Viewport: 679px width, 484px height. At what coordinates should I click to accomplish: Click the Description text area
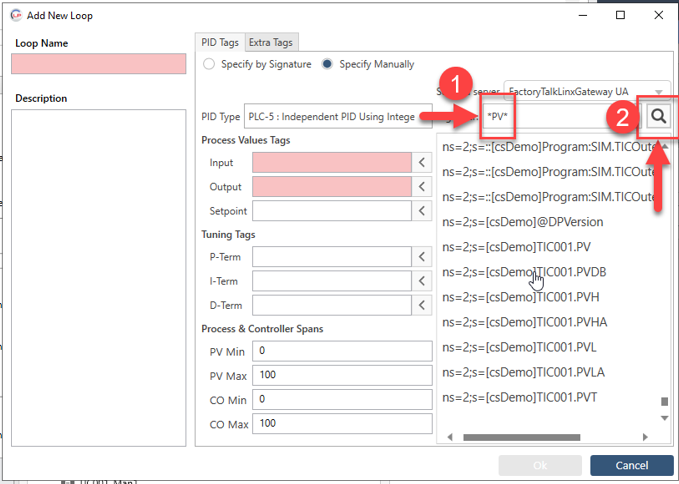[x=99, y=278]
